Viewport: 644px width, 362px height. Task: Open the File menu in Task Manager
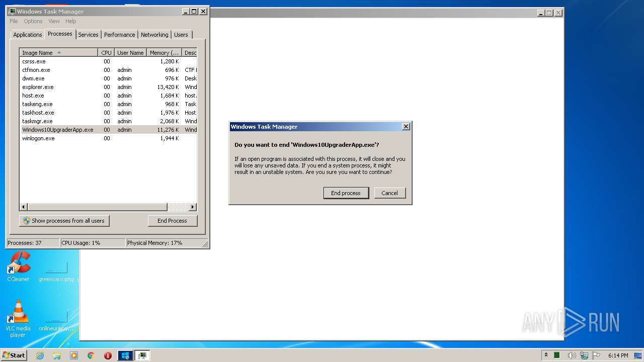tap(14, 21)
